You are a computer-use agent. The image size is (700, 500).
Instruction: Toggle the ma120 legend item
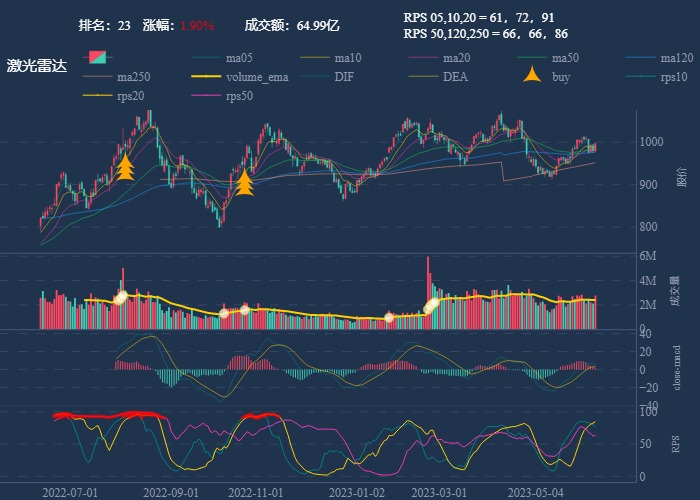coord(642,58)
